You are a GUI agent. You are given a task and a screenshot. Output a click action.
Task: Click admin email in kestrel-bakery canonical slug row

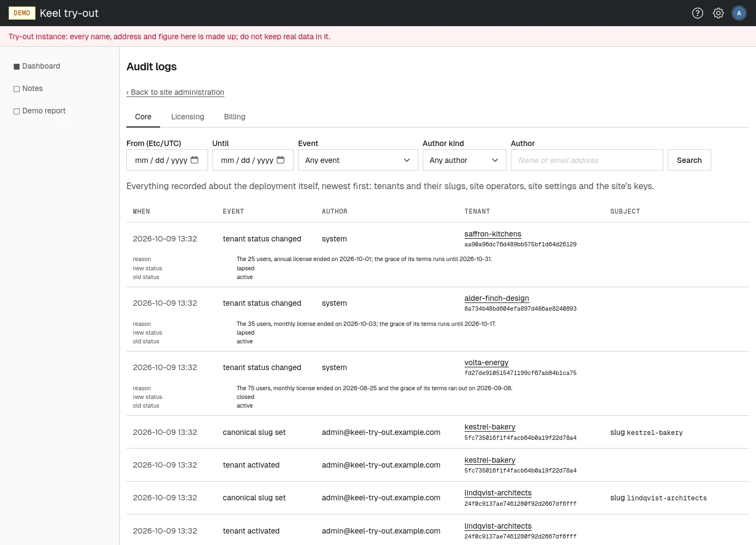point(381,432)
